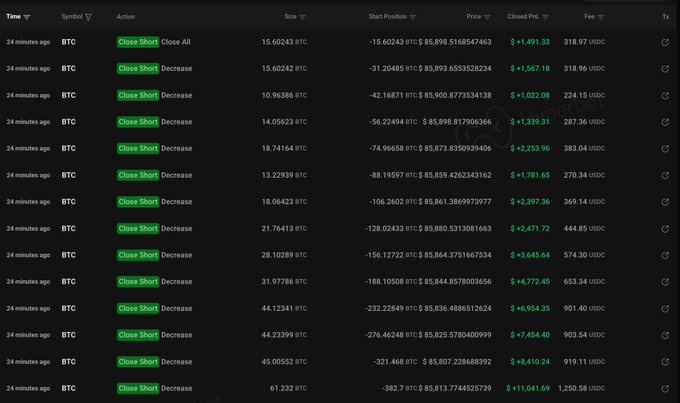Click fee value 919.11 USDC

pos(584,362)
